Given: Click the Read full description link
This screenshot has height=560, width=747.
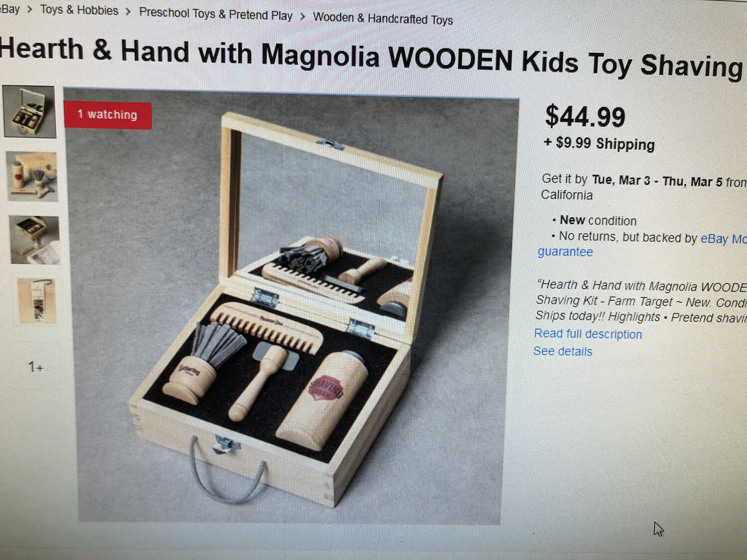Looking at the screenshot, I should 588,334.
